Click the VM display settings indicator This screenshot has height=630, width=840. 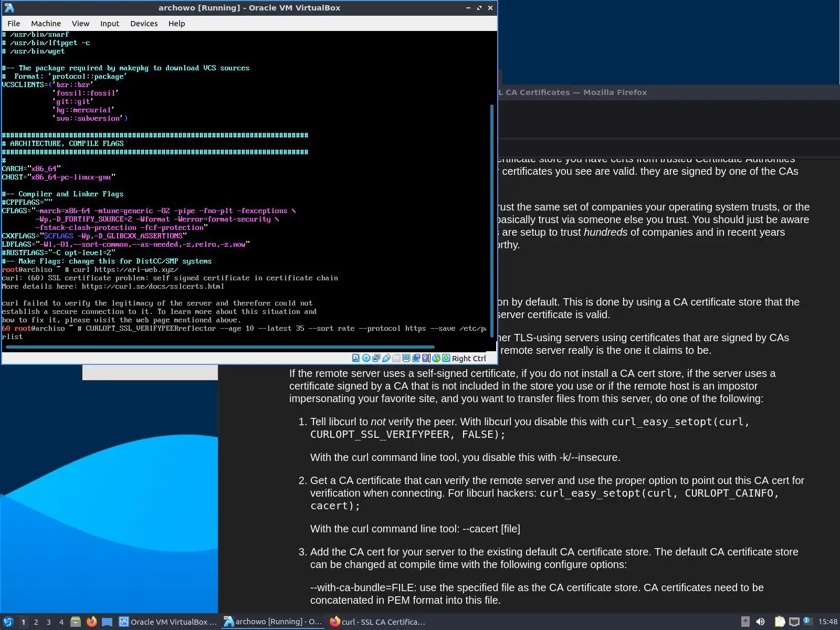point(406,358)
